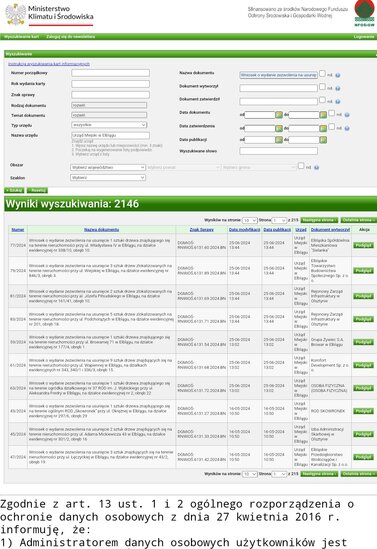Image resolution: width=377 pixels, height=549 pixels.
Task: Click the Szukaj button
Action: point(14,190)
